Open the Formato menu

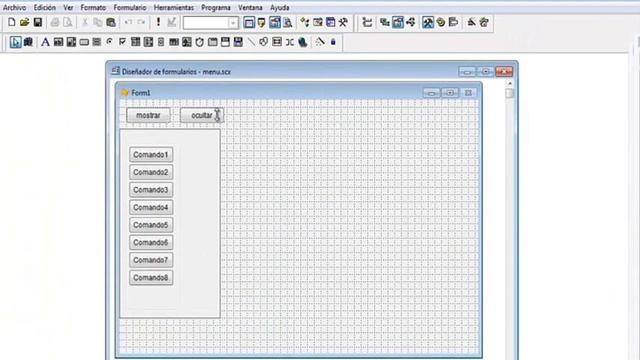coord(93,7)
